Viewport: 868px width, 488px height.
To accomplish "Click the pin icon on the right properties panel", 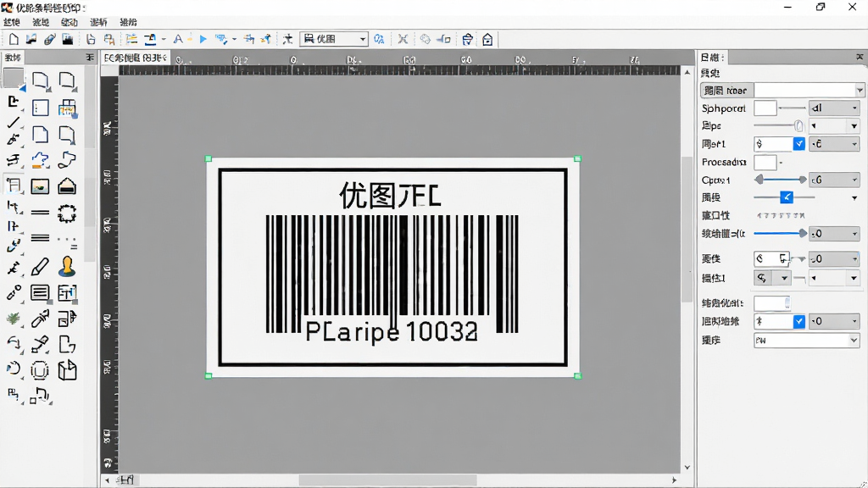I will (860, 57).
